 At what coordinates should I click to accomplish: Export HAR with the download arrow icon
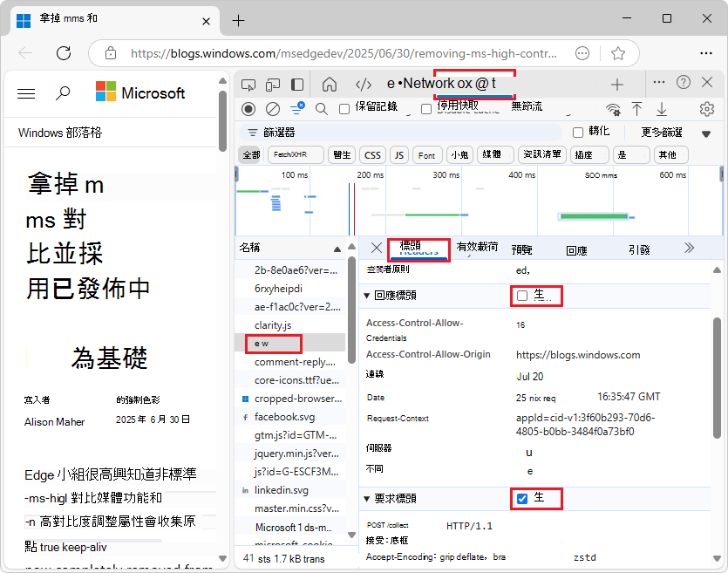(662, 109)
